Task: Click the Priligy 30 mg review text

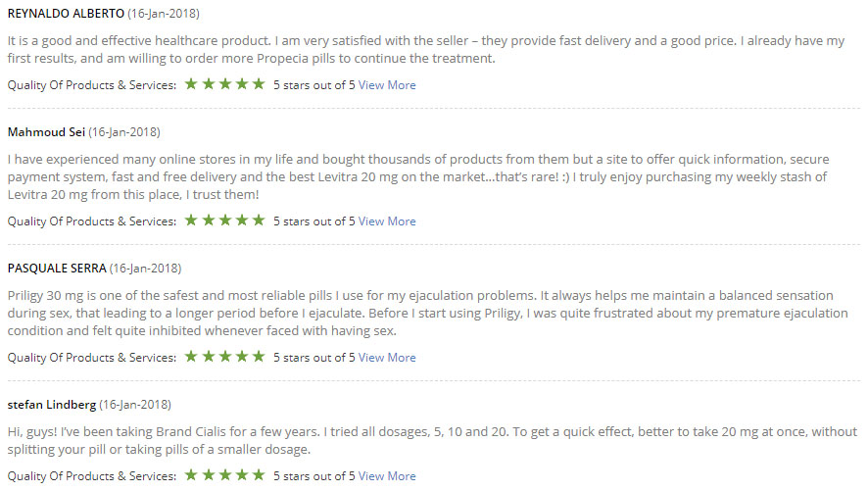Action: [427, 314]
